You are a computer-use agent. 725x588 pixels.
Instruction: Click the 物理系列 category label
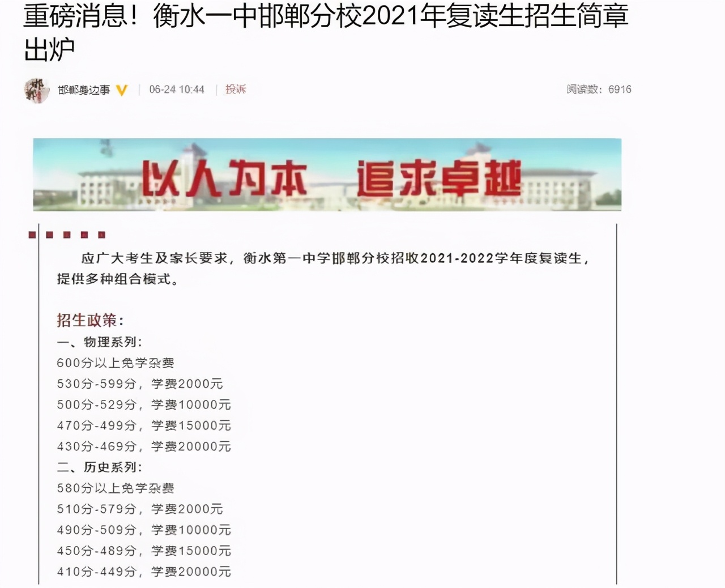(x=100, y=342)
